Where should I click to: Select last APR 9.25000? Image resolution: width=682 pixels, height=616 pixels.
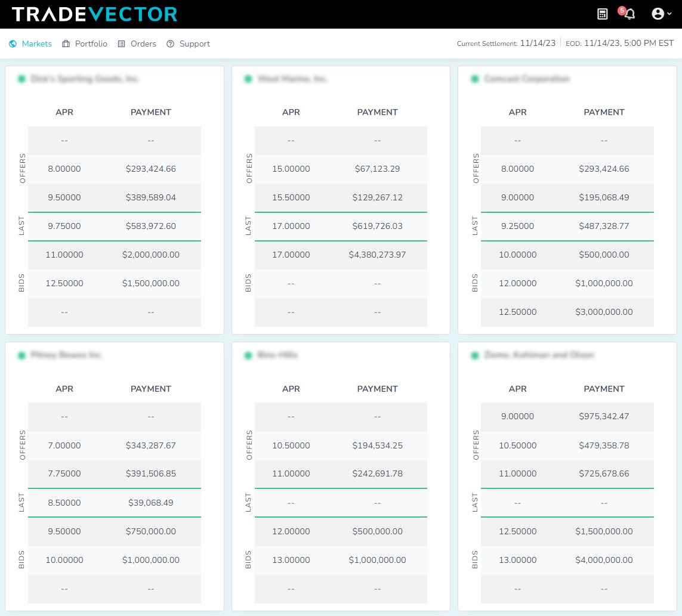[517, 226]
